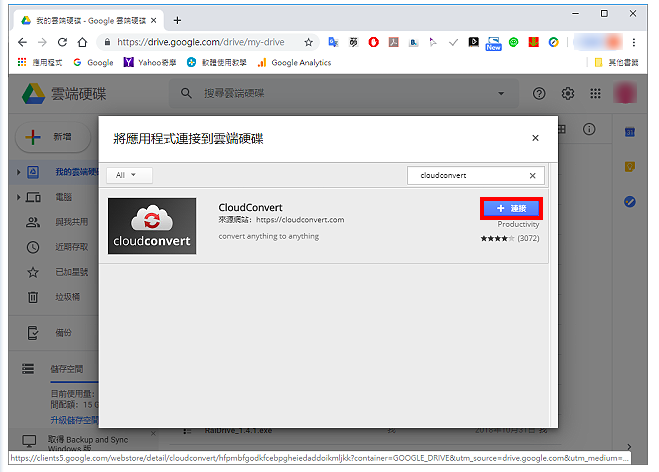
Task: Open the Google apps grid launcher
Action: tap(595, 93)
